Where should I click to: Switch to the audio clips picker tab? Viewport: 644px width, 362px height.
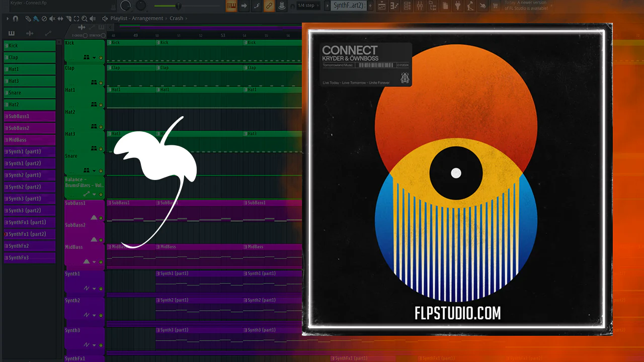pos(30,34)
